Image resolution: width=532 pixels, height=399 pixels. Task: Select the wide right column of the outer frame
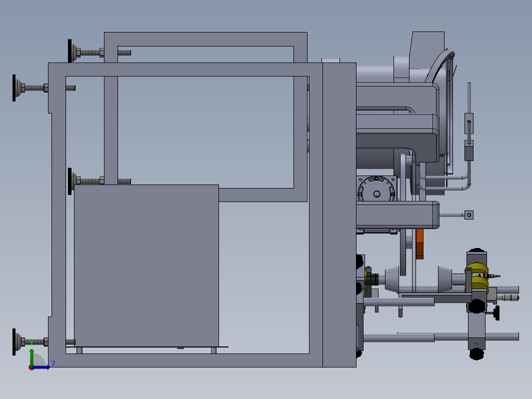click(339, 215)
